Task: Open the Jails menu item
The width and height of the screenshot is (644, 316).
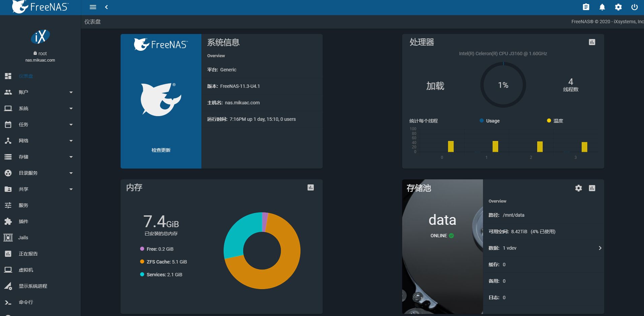Action: (x=23, y=238)
